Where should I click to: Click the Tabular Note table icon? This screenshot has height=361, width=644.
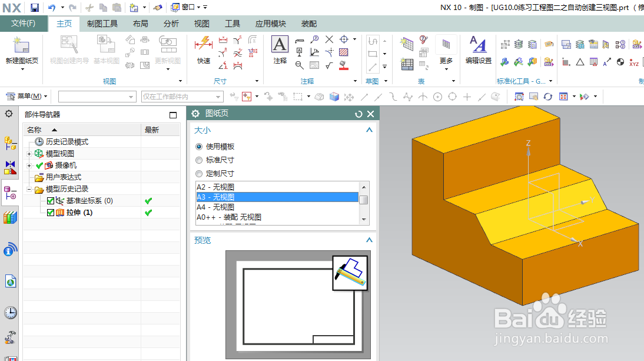[x=407, y=64]
